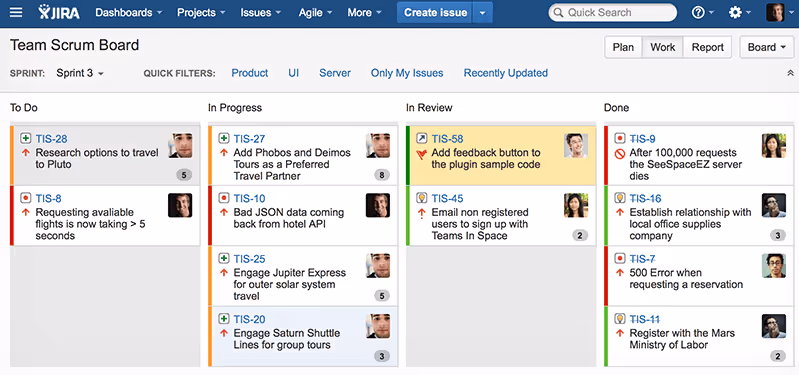The height and width of the screenshot is (375, 799).
Task: Open the Issues dropdown menu
Action: tap(261, 12)
